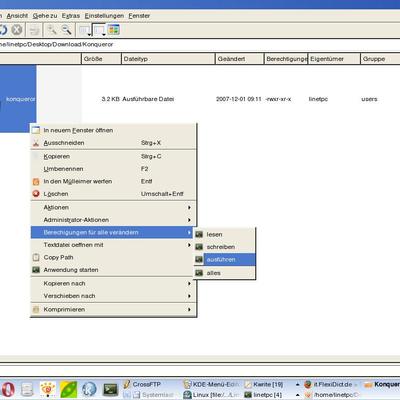Click the zoom in magnifier icon
Screen dimensions: 400x400
pos(52,30)
